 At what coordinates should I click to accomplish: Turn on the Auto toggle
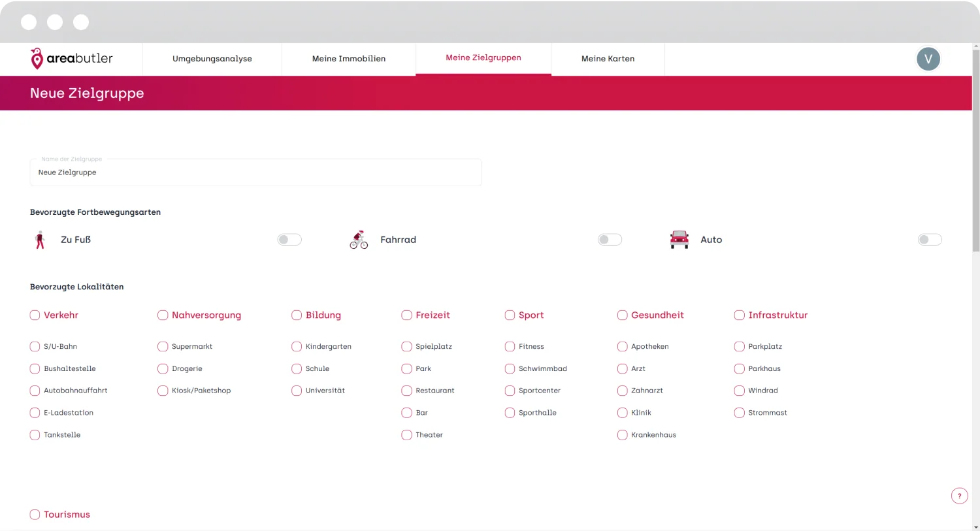[930, 240]
